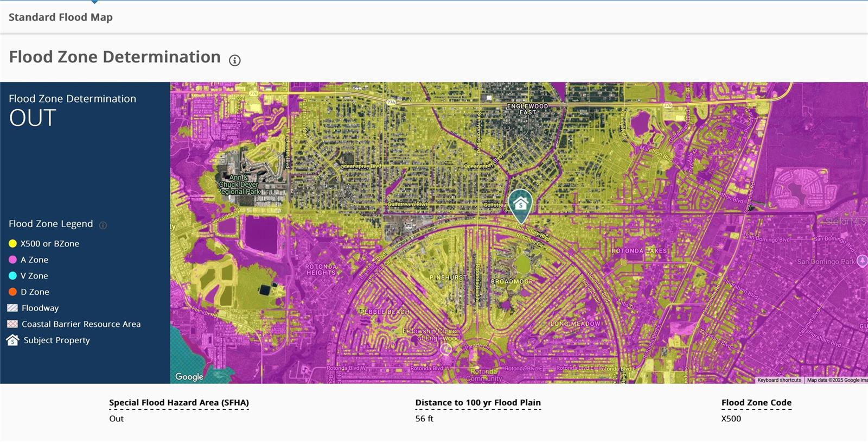Click the Coastal Barrier Resource Area legend icon
868x442 pixels.
point(12,324)
